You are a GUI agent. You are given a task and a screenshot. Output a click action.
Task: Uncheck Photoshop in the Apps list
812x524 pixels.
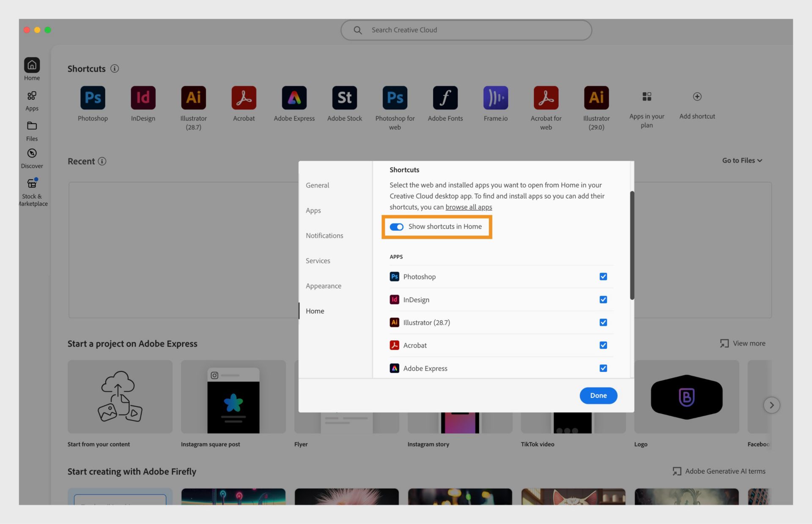pos(604,276)
